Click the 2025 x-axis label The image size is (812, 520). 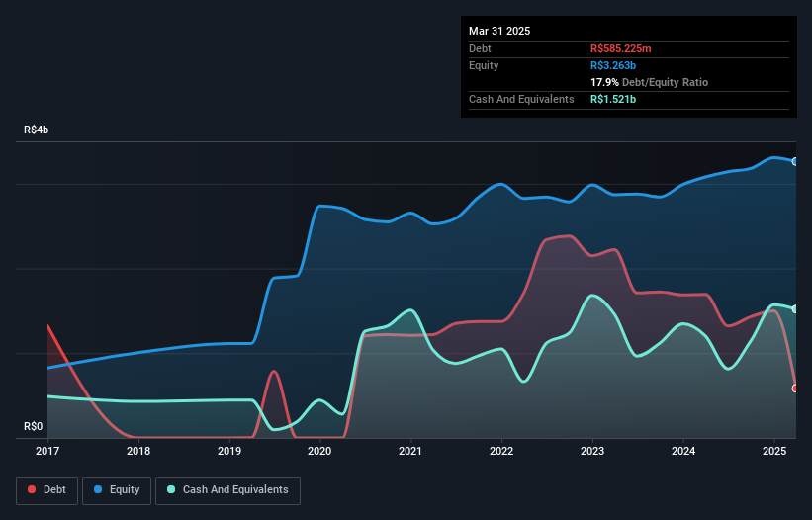774,451
